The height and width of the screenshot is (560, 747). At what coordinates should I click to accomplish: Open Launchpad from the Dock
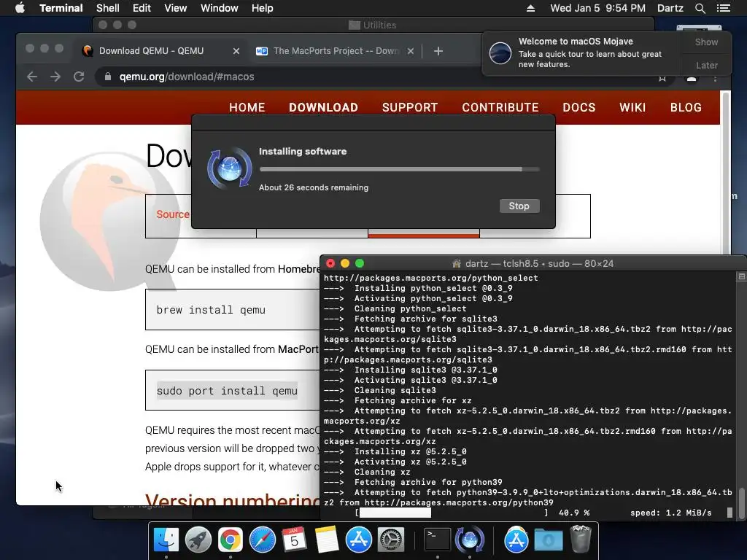[x=198, y=540]
